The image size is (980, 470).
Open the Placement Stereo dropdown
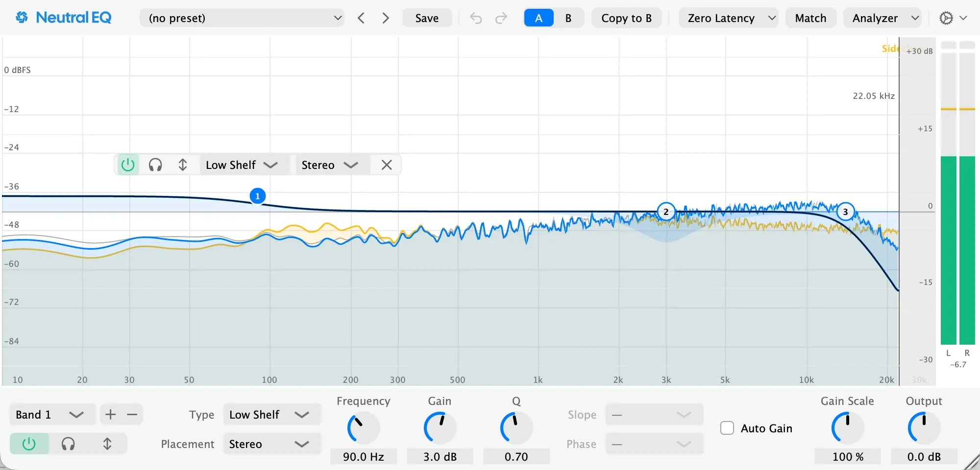(272, 444)
